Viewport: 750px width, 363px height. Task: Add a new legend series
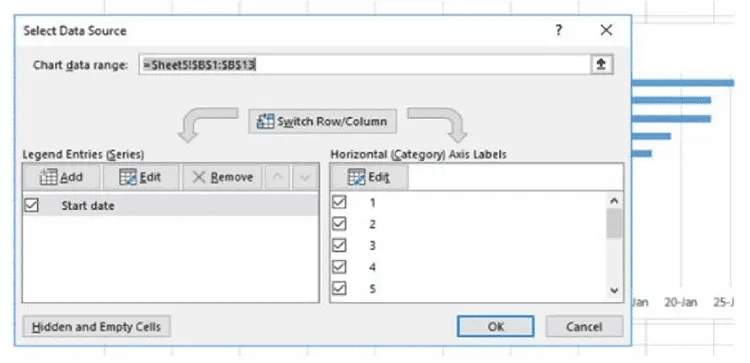click(x=61, y=177)
